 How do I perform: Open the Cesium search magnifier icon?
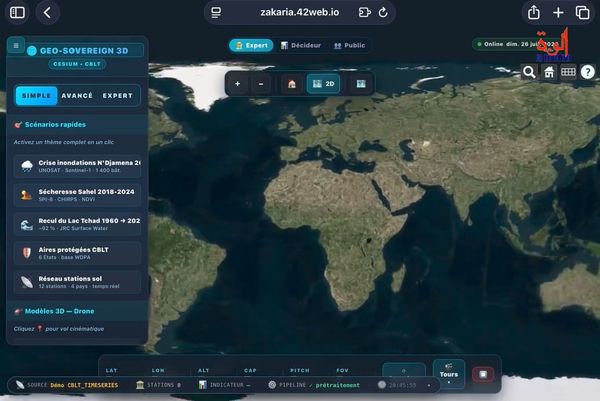(529, 72)
